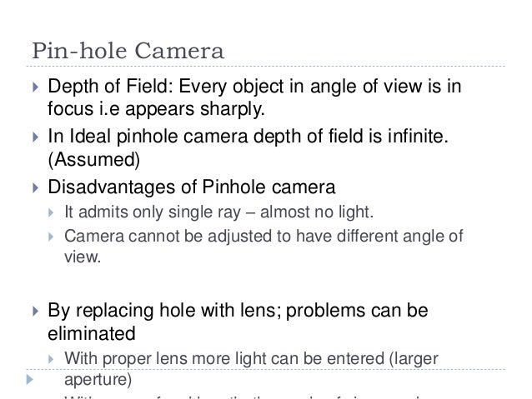This screenshot has height=399, width=532.
Task: Click the text 'focus i.e appears sharply.'
Action: point(156,109)
